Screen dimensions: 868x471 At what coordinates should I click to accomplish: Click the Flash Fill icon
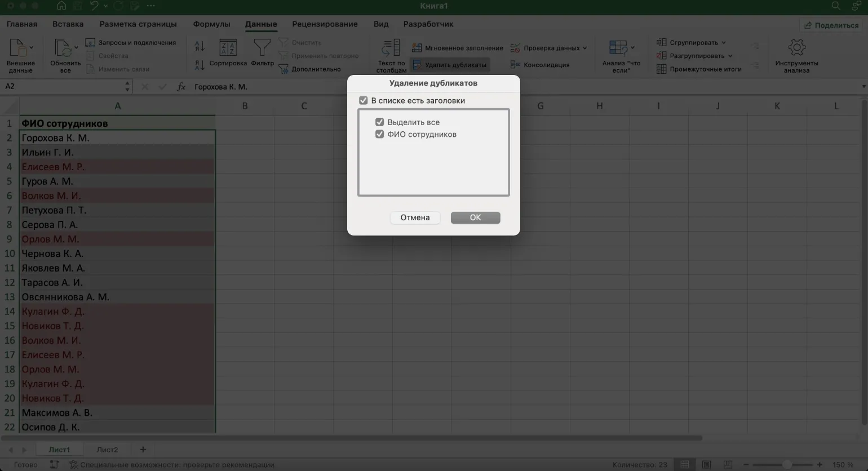(417, 48)
